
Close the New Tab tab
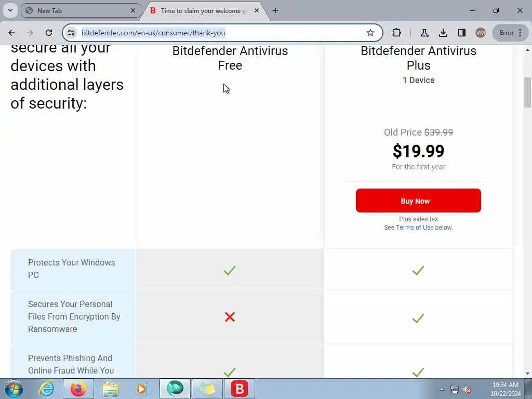pyautogui.click(x=133, y=10)
